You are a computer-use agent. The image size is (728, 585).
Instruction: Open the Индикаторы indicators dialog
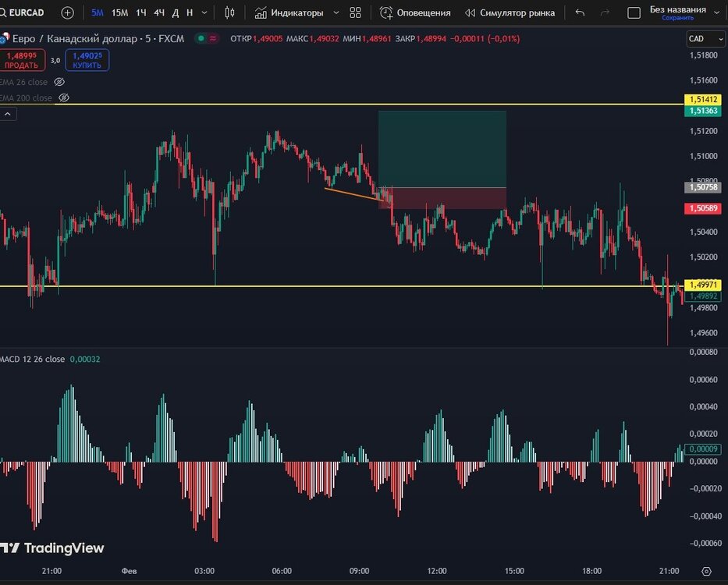click(289, 12)
